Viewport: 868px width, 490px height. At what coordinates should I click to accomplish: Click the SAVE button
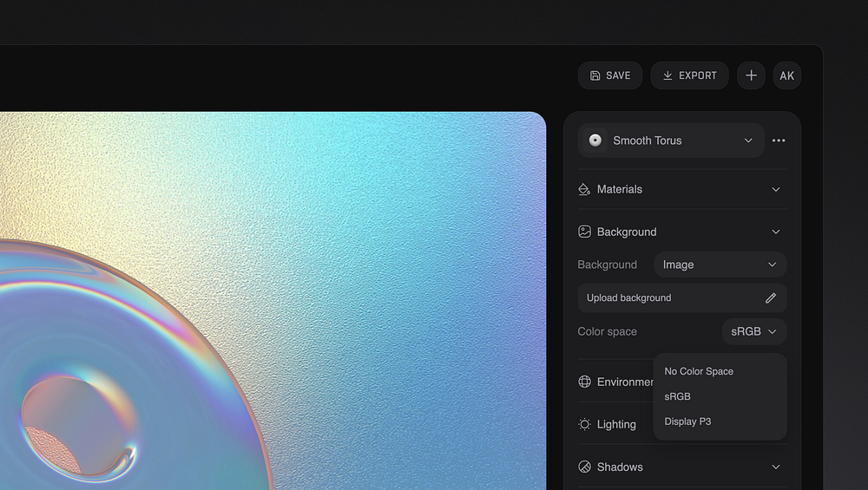point(610,75)
